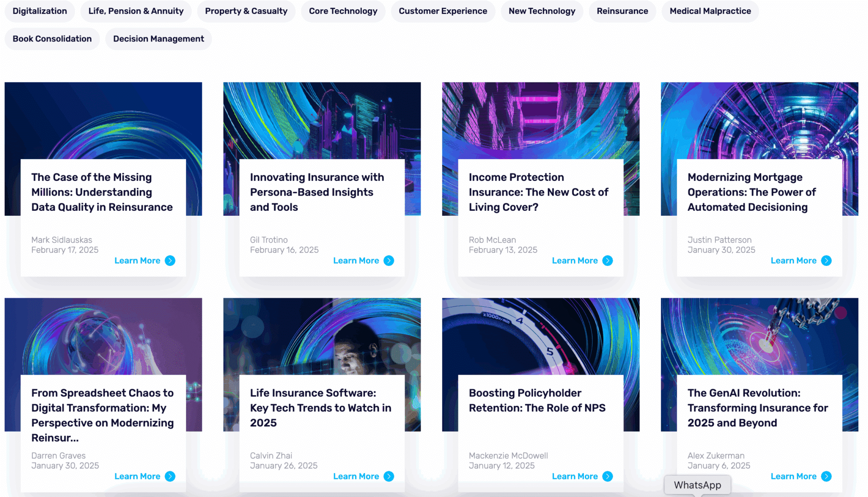The width and height of the screenshot is (868, 497).
Task: Open the WhatsApp chat button
Action: pyautogui.click(x=697, y=485)
